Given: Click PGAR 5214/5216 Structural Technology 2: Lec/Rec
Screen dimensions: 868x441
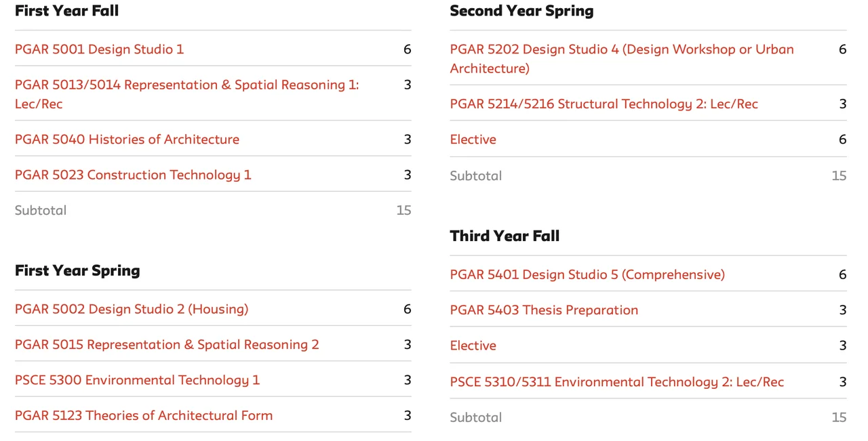Looking at the screenshot, I should pyautogui.click(x=604, y=104).
